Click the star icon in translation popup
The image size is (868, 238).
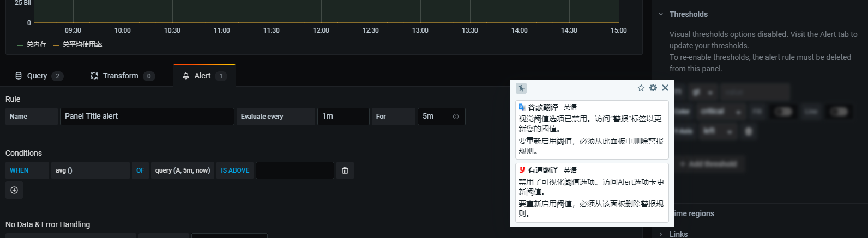(x=641, y=88)
